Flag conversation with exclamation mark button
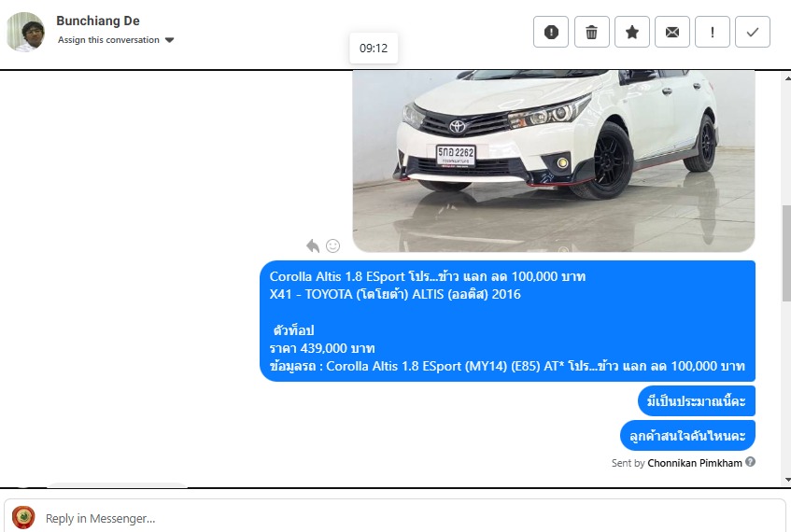 pyautogui.click(x=713, y=32)
